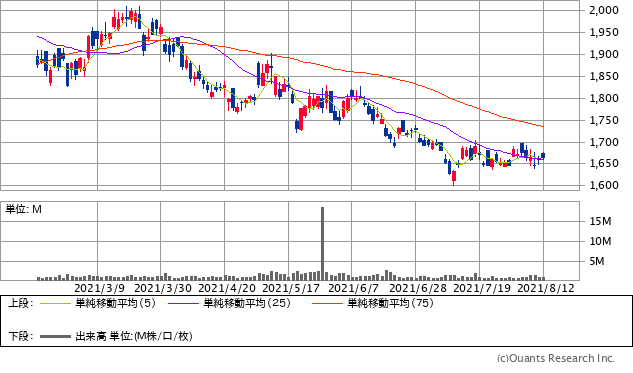Click the 単純移動平均(5) legend text

click(115, 303)
